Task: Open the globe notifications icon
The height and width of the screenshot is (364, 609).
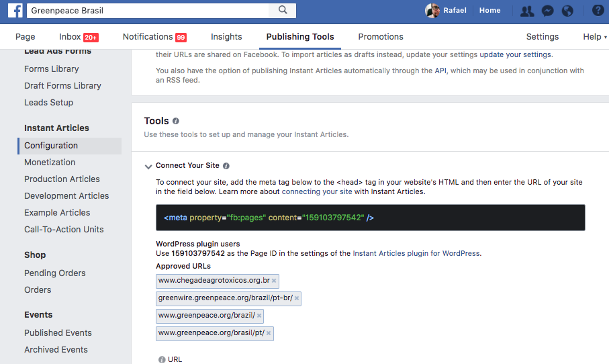Action: click(567, 11)
